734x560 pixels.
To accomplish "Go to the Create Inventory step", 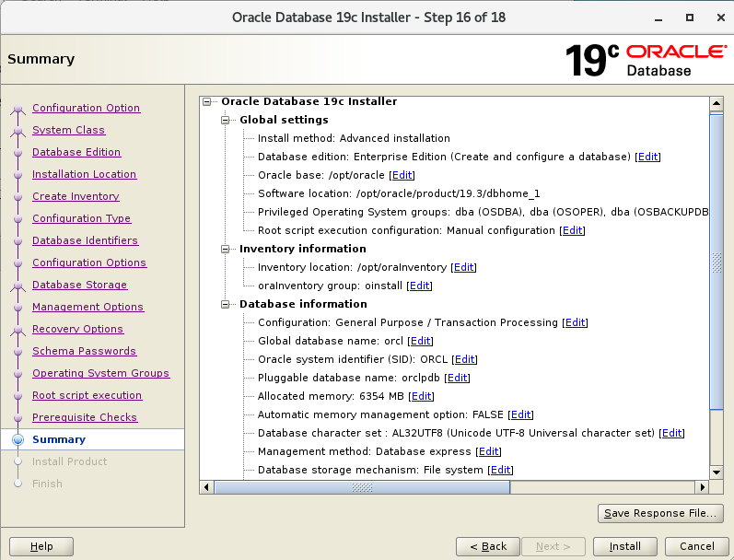I will click(76, 196).
